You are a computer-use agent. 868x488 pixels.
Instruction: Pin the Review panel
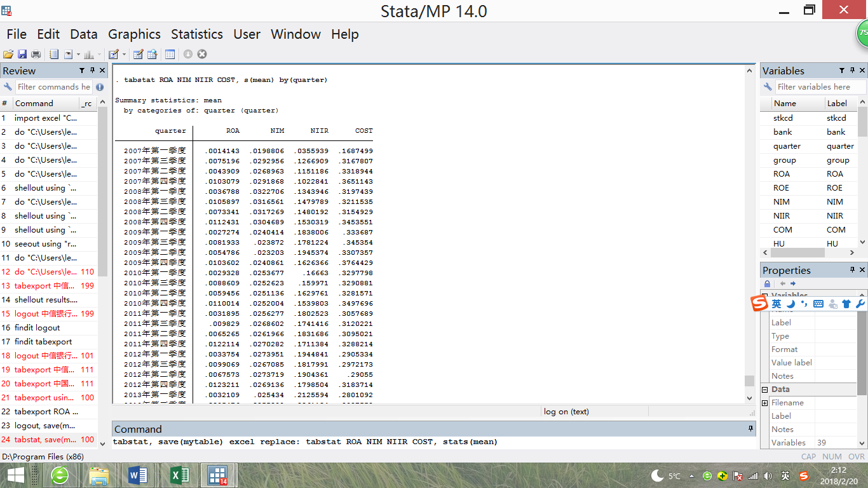tap(93, 71)
